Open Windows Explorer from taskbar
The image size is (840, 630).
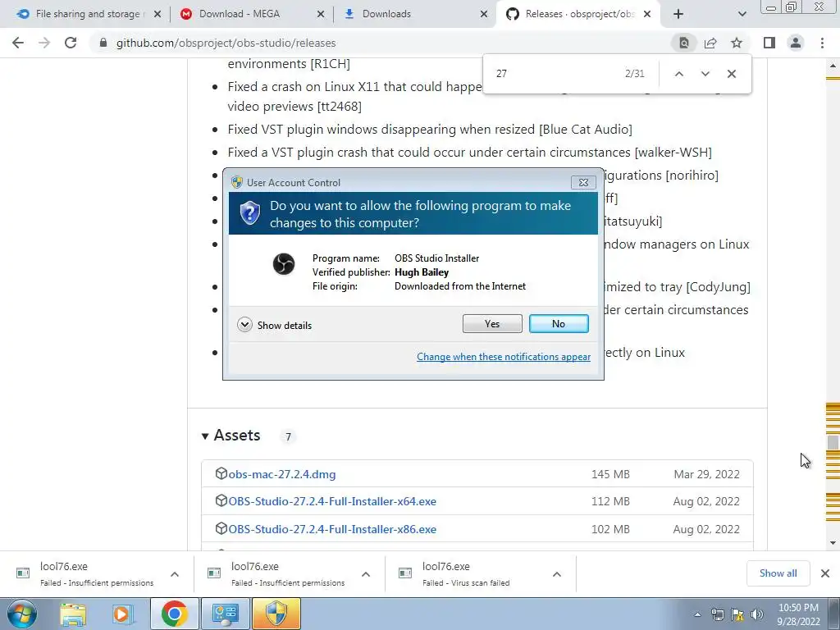73,614
